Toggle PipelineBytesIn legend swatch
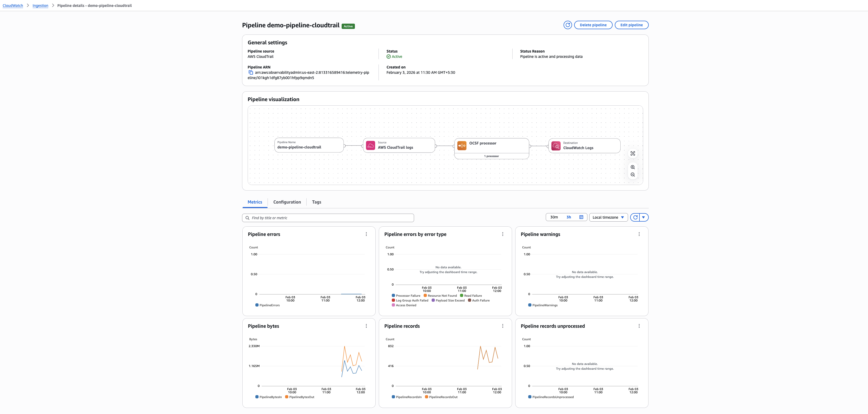This screenshot has height=414, width=868. coord(257,397)
